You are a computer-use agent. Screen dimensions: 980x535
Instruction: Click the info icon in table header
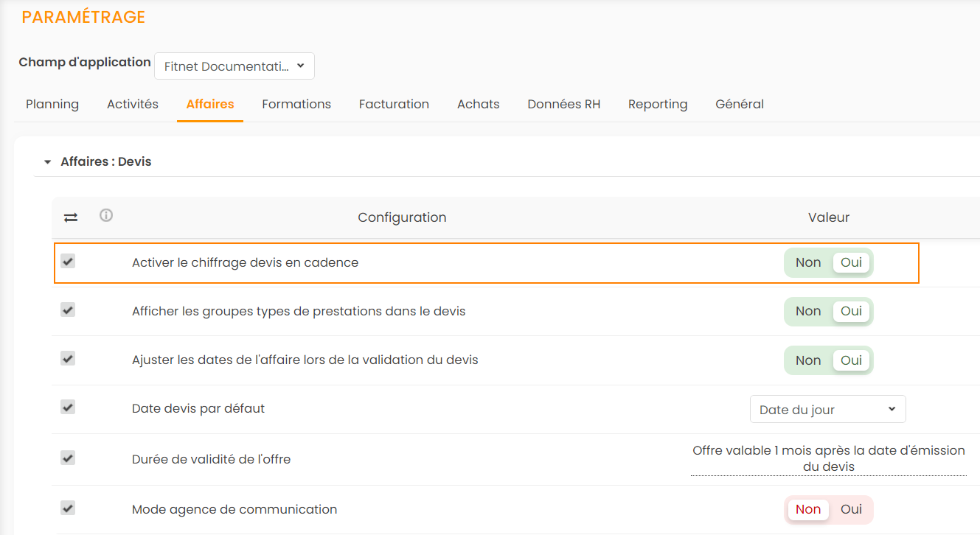click(106, 216)
